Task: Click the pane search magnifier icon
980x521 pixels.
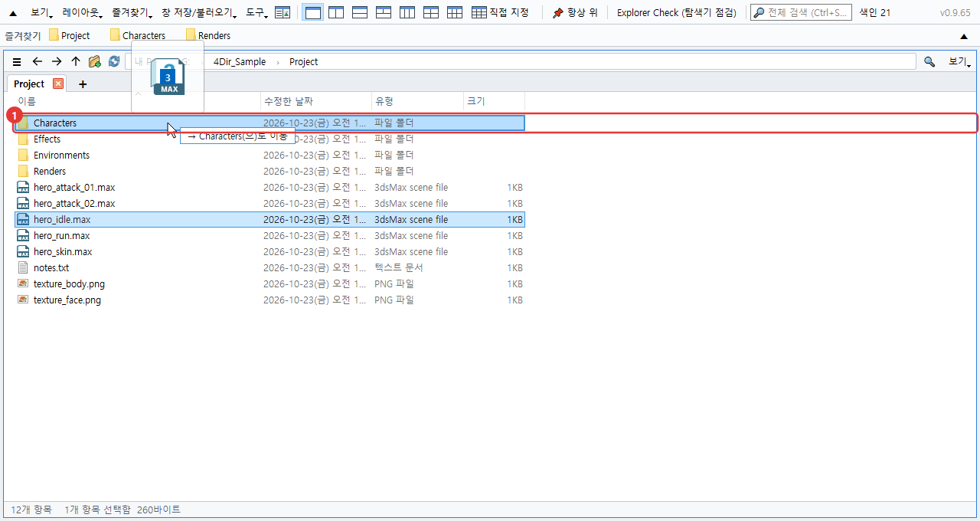Action: tap(929, 62)
